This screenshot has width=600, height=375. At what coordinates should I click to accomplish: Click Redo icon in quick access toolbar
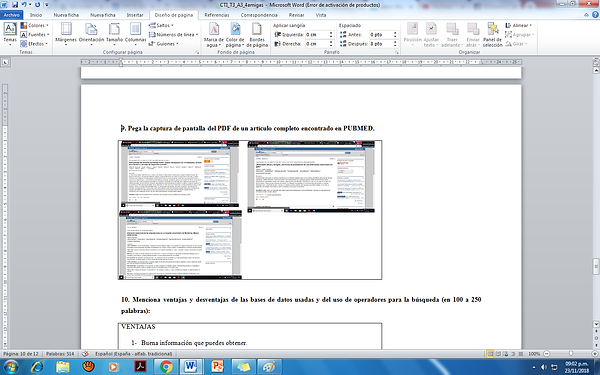38,5
